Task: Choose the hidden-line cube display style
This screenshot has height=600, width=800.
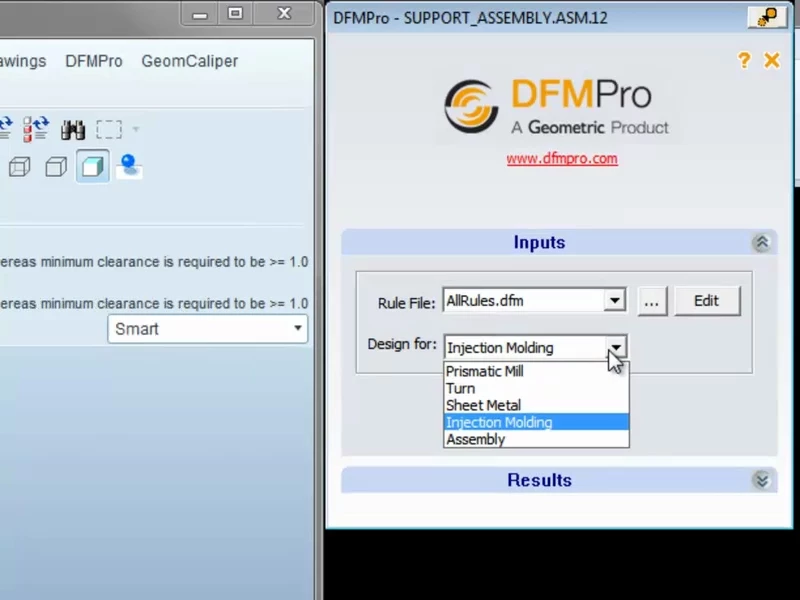Action: point(20,166)
